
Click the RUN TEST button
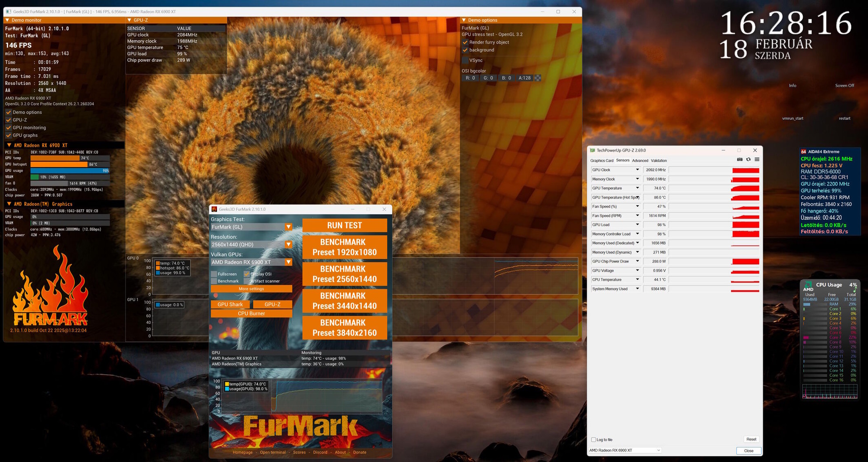[x=345, y=226]
